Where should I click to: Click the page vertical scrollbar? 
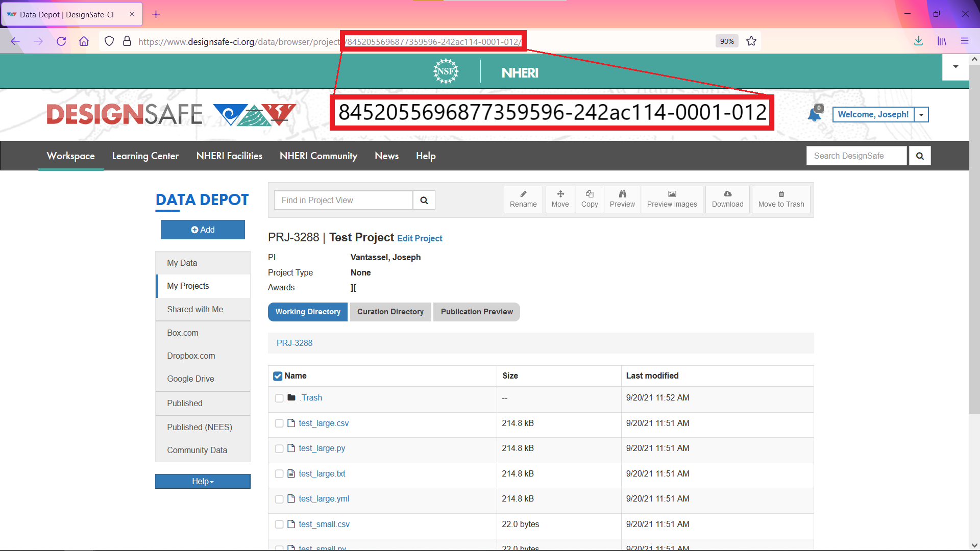(x=974, y=240)
